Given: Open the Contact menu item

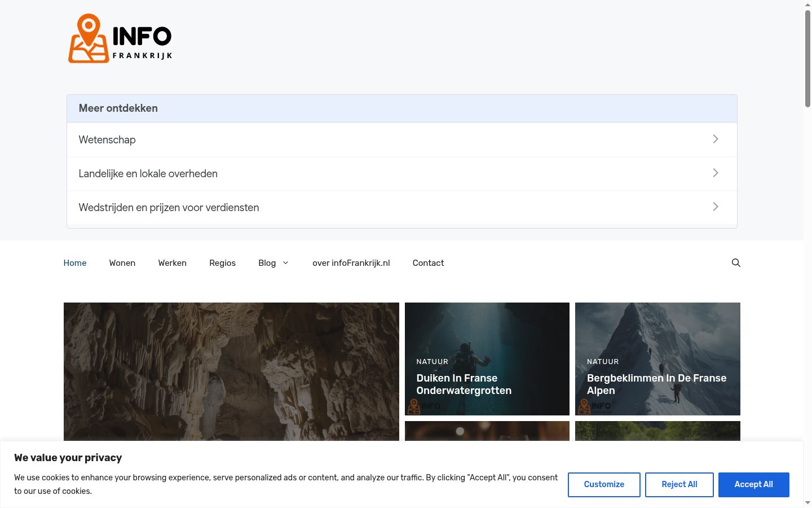Looking at the screenshot, I should click(x=429, y=263).
